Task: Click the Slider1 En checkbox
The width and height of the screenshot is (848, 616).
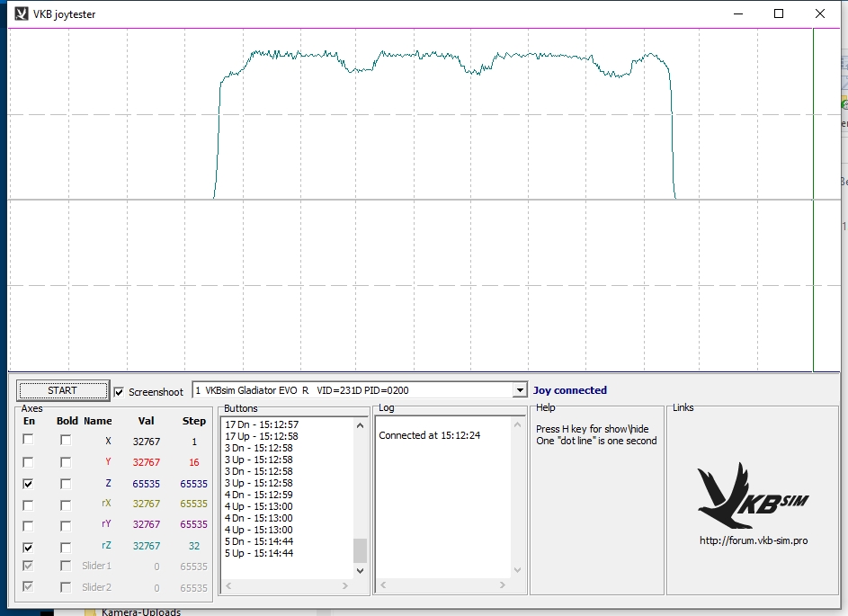Action: coord(28,566)
